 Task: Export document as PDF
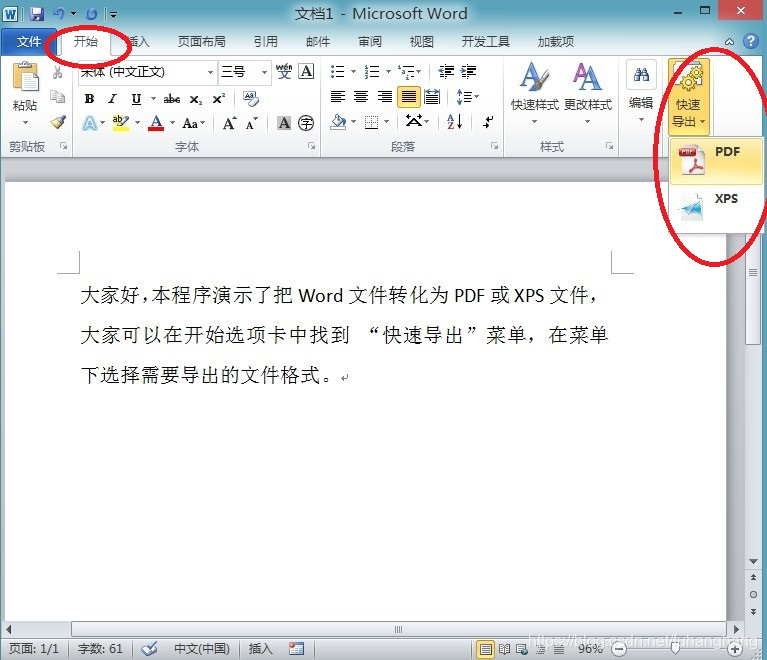[716, 160]
